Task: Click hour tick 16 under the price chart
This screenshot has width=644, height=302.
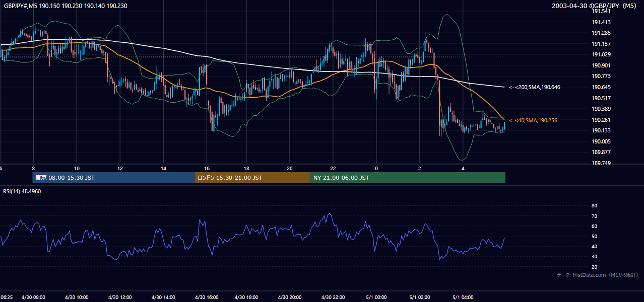Action: [x=206, y=168]
